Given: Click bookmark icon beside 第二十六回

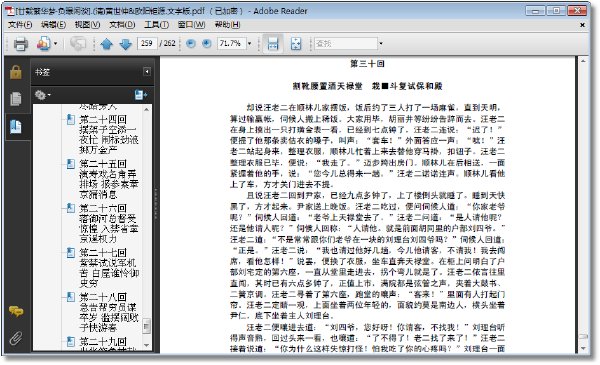Looking at the screenshot, I should (x=71, y=209).
